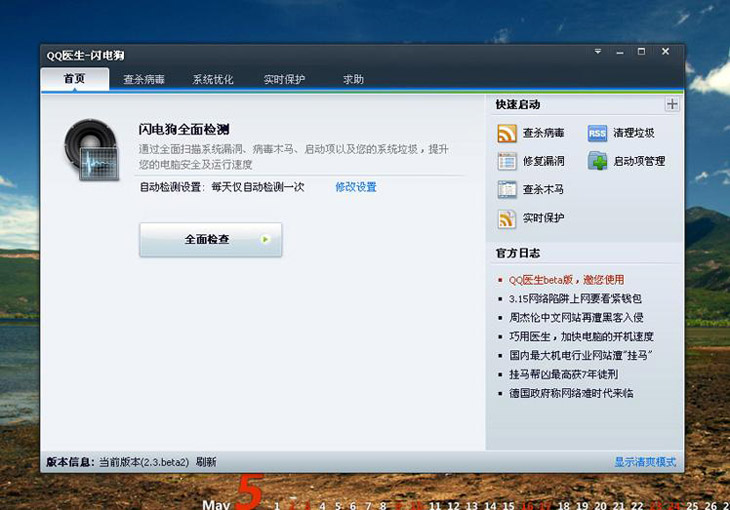Click the 启动项管理 label

pyautogui.click(x=639, y=161)
